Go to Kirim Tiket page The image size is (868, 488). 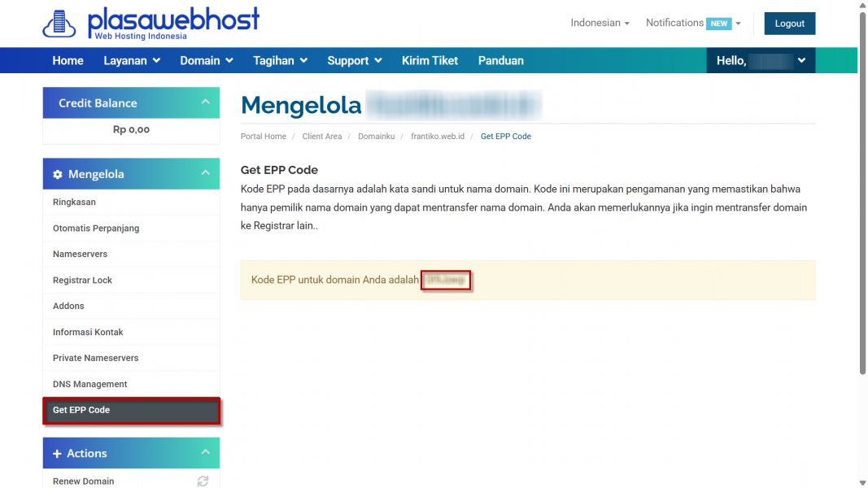coord(430,60)
